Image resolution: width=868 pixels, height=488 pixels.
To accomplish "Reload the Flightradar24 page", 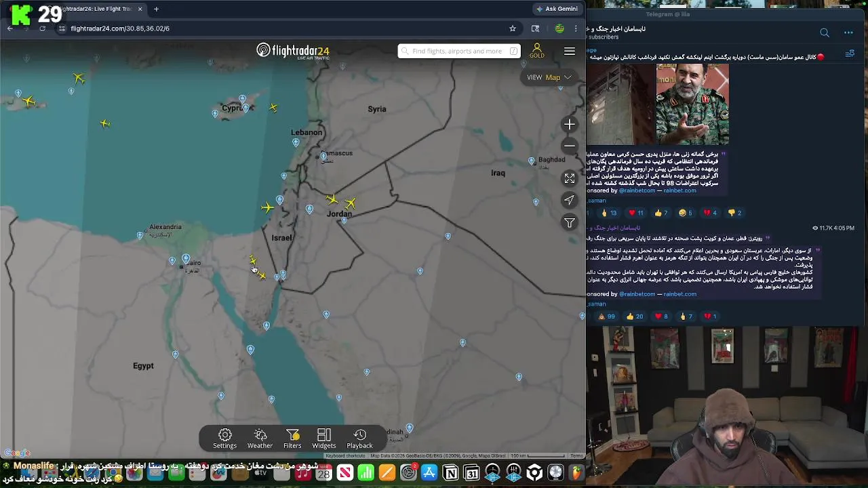I will [x=42, y=28].
